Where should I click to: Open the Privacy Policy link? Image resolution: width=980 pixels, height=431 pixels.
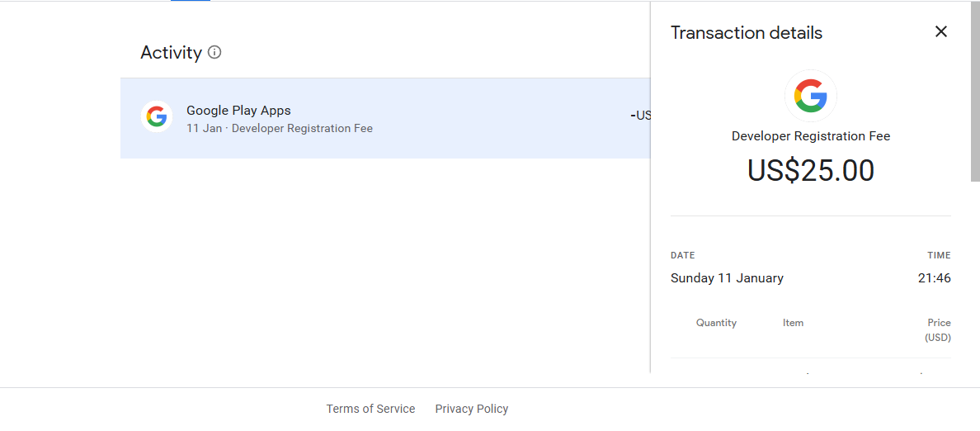pyautogui.click(x=471, y=409)
